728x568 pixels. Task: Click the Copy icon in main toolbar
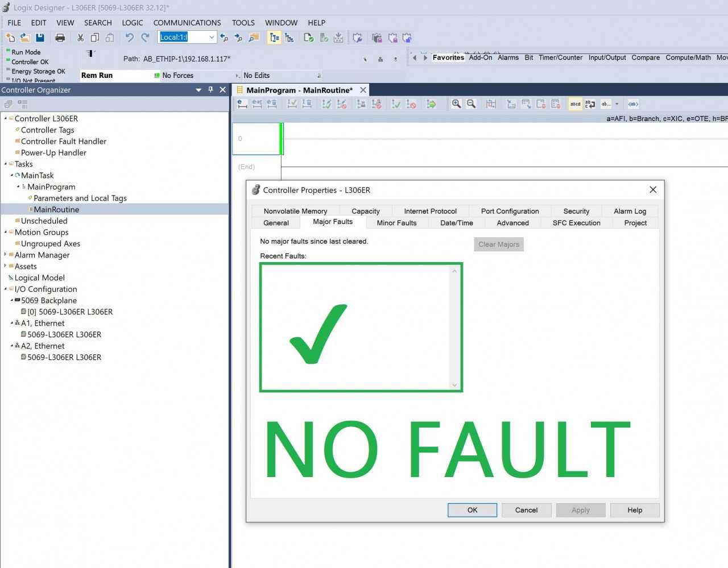pos(95,38)
